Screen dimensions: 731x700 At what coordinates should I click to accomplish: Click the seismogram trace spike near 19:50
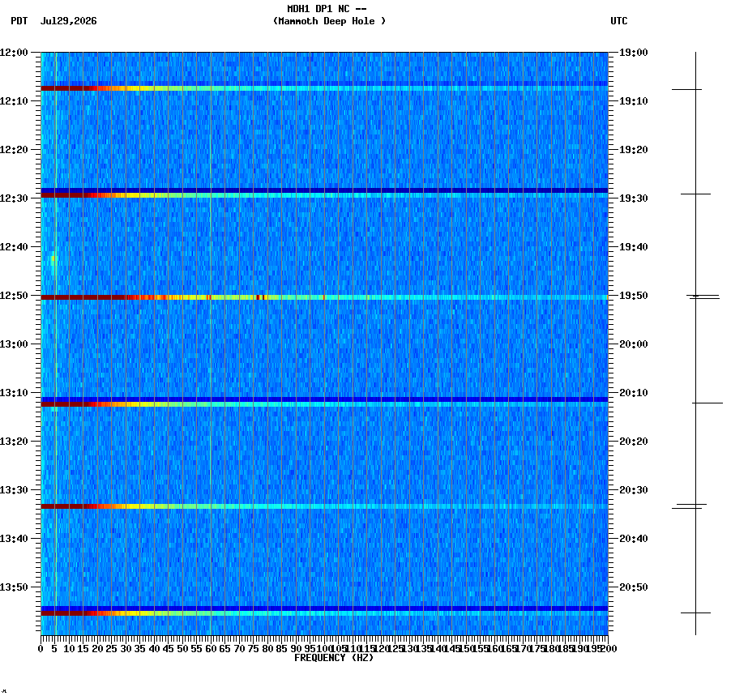tap(703, 297)
